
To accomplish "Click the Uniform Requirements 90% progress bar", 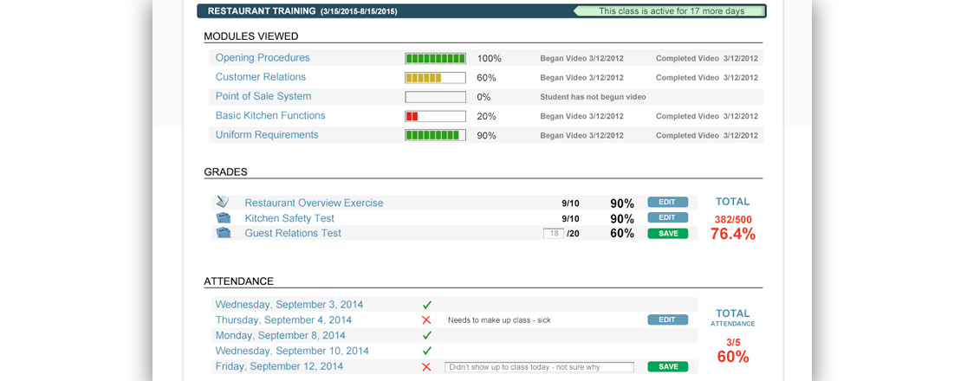I will click(x=436, y=136).
